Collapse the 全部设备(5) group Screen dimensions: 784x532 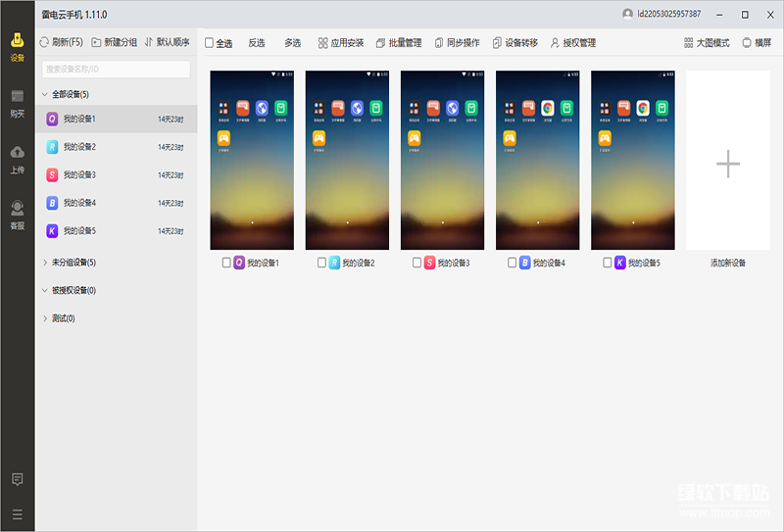(45, 95)
